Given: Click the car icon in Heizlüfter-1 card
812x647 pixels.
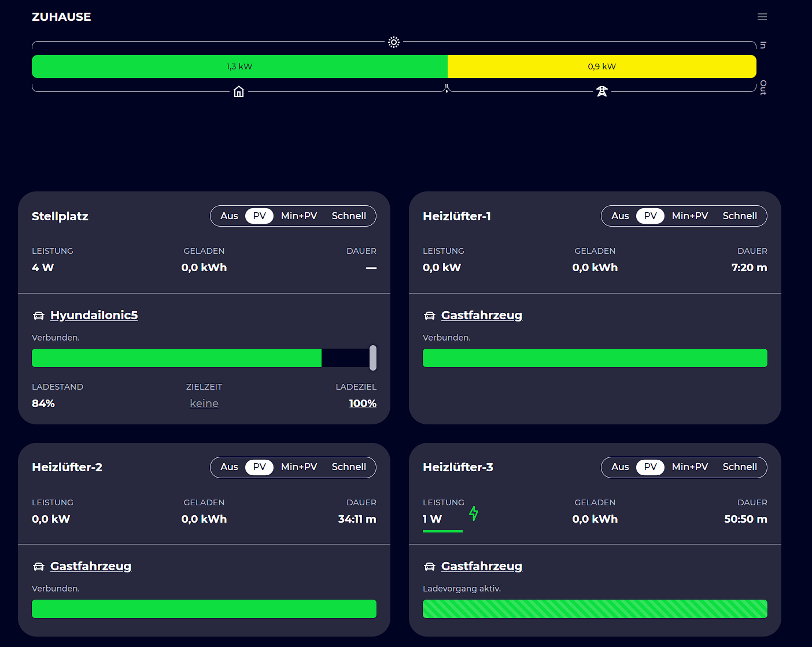Looking at the screenshot, I should pos(430,316).
